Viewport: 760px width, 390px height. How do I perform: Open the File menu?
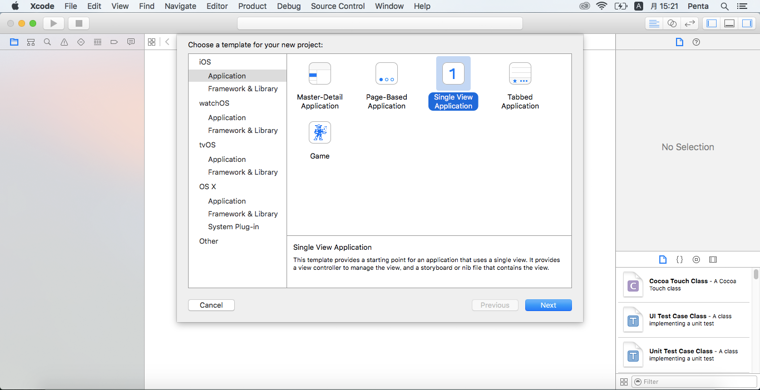tap(71, 6)
